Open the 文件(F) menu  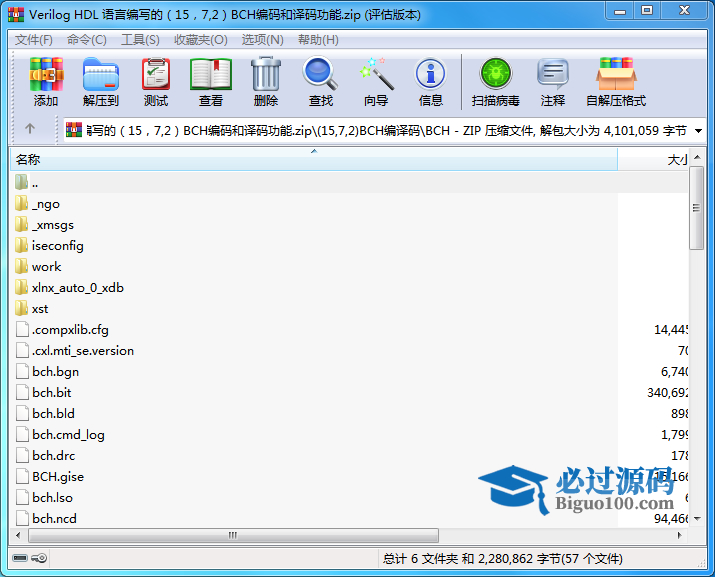coord(34,40)
